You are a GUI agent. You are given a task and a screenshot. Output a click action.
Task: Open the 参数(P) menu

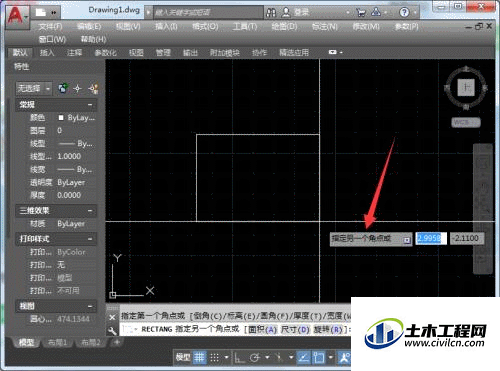pyautogui.click(x=406, y=27)
